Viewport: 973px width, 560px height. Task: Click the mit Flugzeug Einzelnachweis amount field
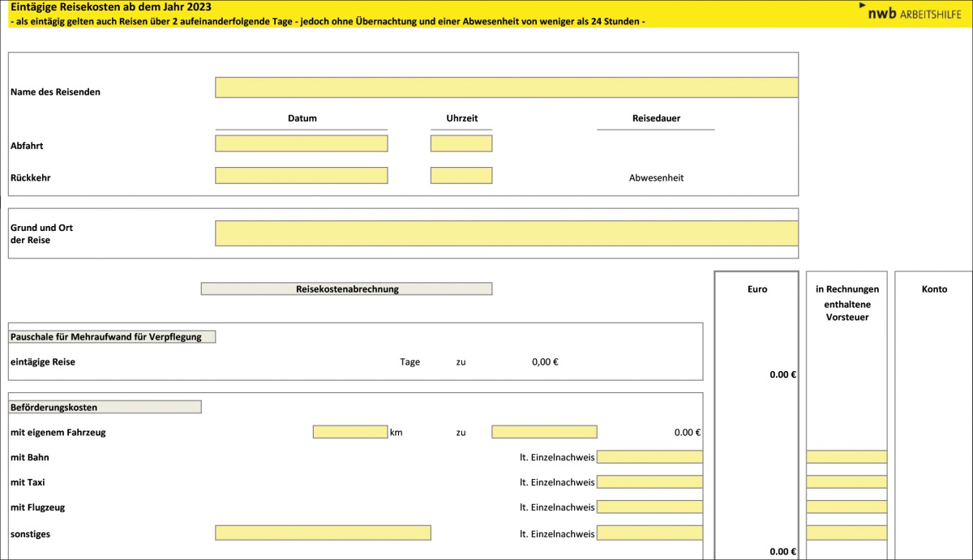click(x=649, y=507)
